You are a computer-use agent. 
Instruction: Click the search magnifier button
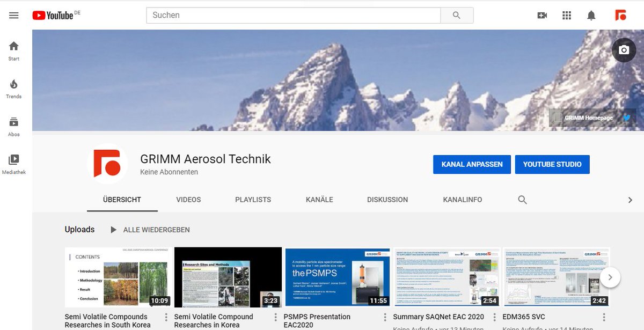(457, 15)
